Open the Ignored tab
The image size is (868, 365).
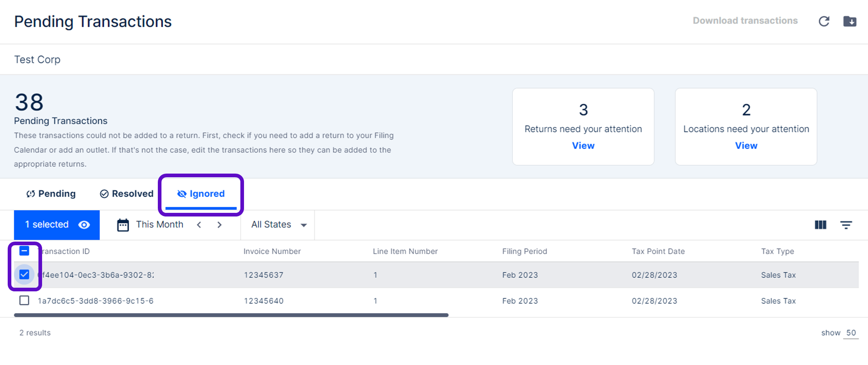(201, 194)
